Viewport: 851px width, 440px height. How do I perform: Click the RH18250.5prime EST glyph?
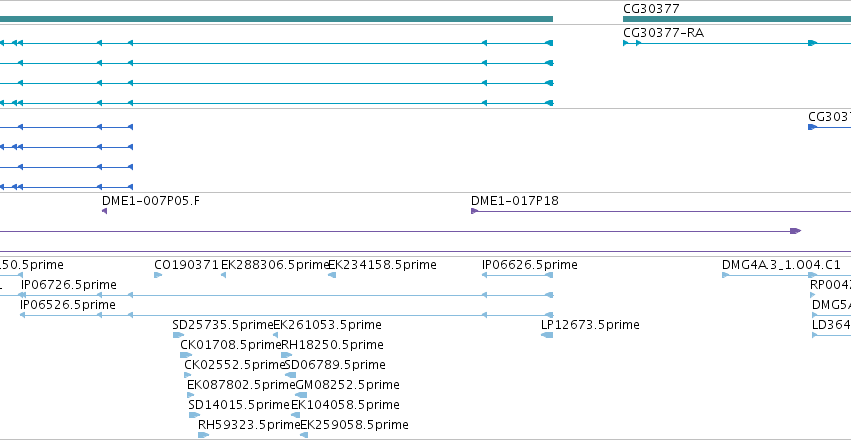point(286,355)
